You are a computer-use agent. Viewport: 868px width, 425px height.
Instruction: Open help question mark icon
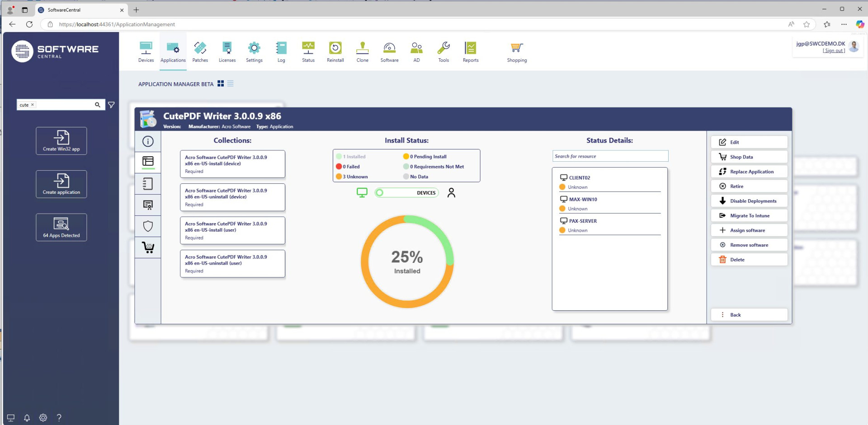tap(59, 418)
